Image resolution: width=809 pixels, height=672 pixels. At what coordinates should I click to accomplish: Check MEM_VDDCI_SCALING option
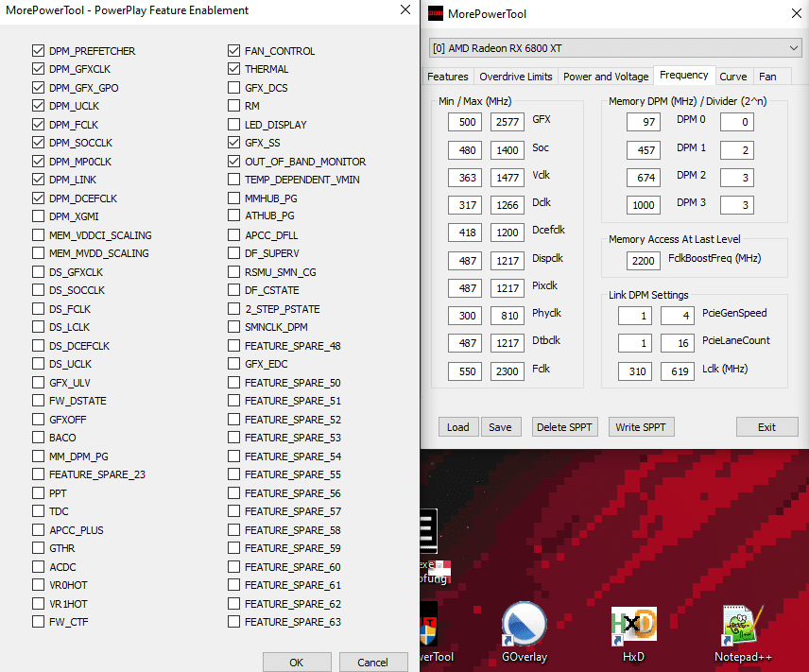pos(38,234)
